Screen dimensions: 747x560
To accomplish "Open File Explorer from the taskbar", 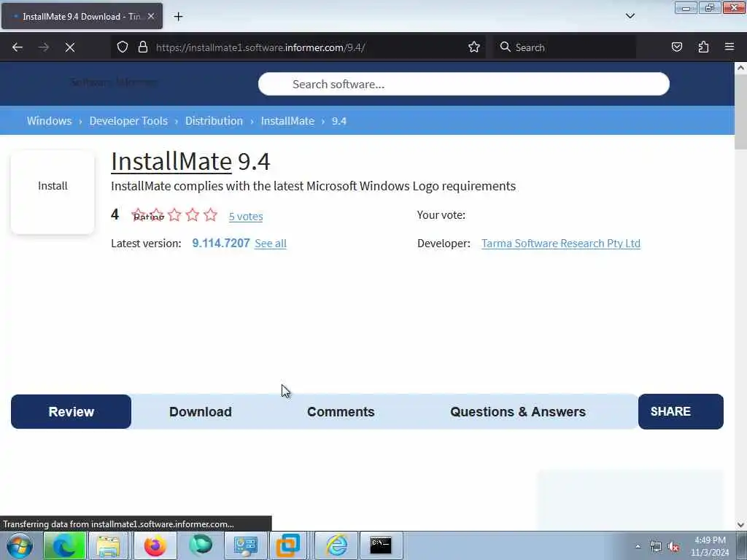I will (108, 545).
